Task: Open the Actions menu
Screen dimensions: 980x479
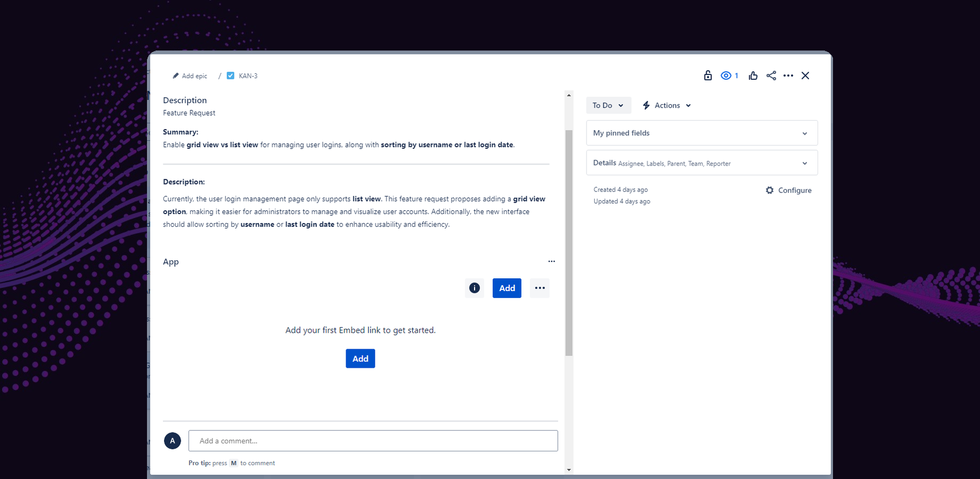Action: pos(666,105)
